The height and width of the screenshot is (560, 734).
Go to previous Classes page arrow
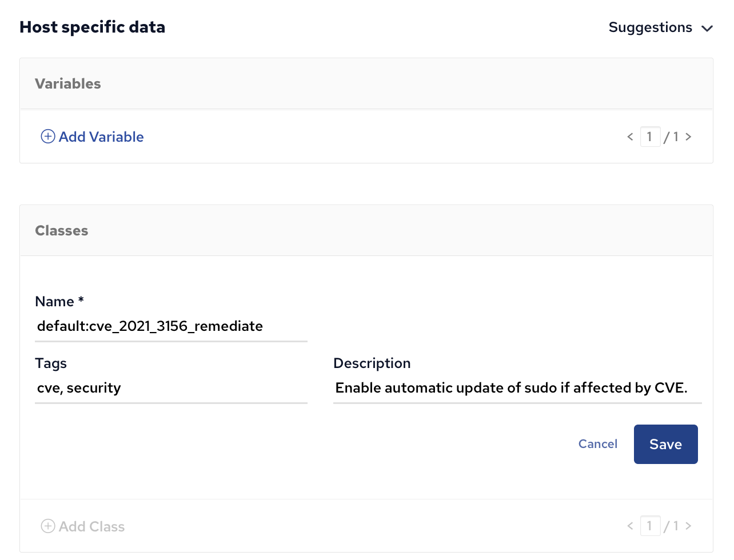click(x=630, y=526)
